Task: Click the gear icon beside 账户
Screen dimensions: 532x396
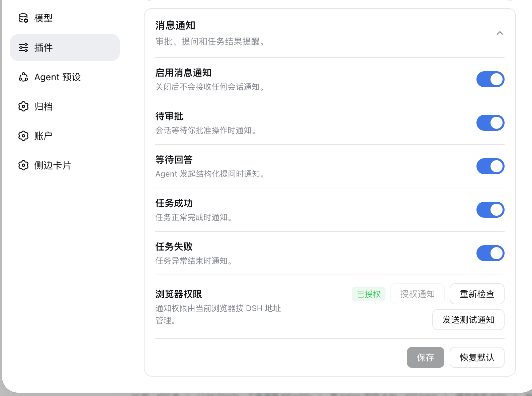Action: coord(23,136)
